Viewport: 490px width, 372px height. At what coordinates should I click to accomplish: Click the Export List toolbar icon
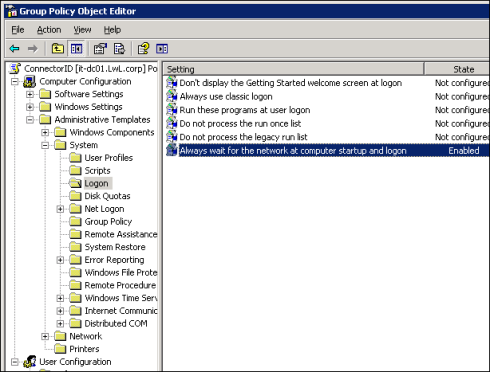[119, 49]
